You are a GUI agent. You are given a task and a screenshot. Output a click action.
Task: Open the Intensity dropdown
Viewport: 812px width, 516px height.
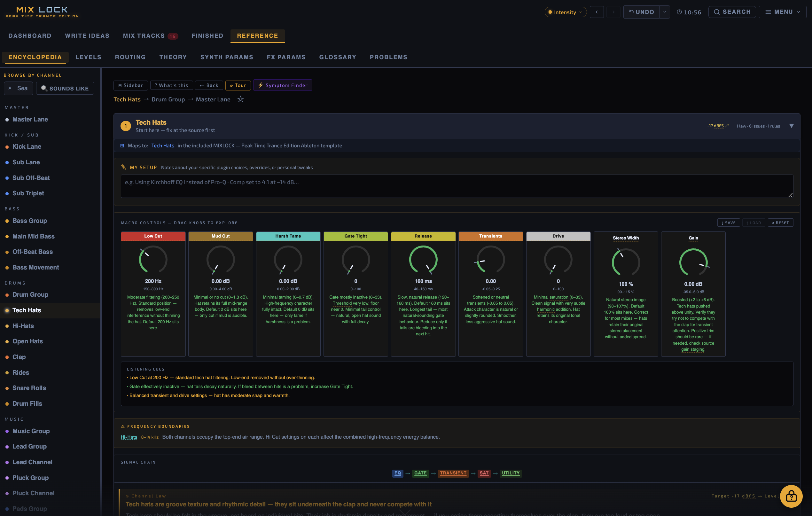click(565, 12)
